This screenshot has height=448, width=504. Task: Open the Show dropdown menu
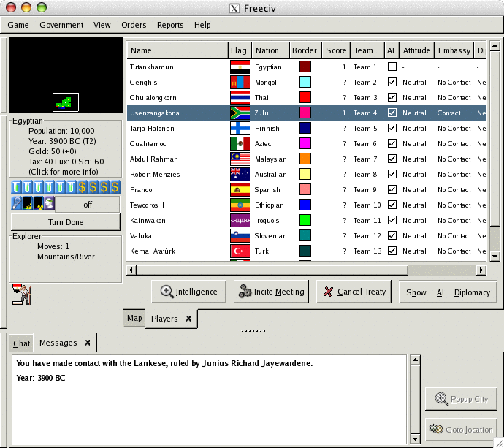pyautogui.click(x=416, y=292)
